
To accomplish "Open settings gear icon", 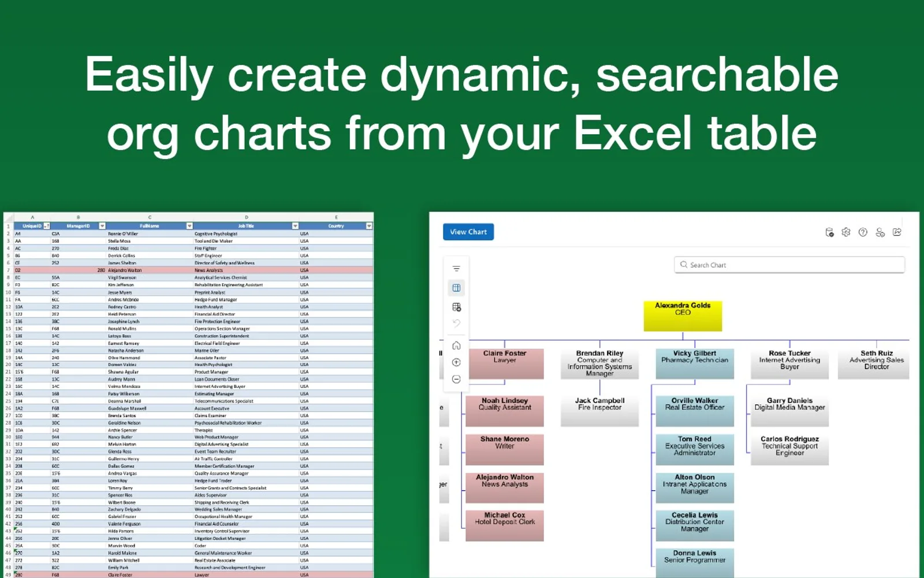I will (x=846, y=232).
